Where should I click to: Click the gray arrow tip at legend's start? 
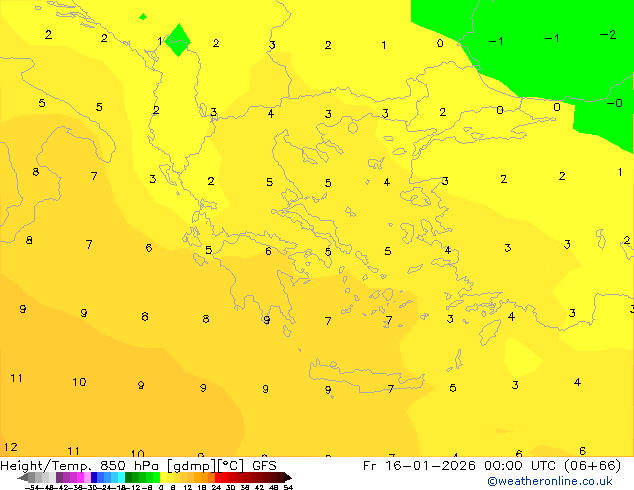point(23,477)
